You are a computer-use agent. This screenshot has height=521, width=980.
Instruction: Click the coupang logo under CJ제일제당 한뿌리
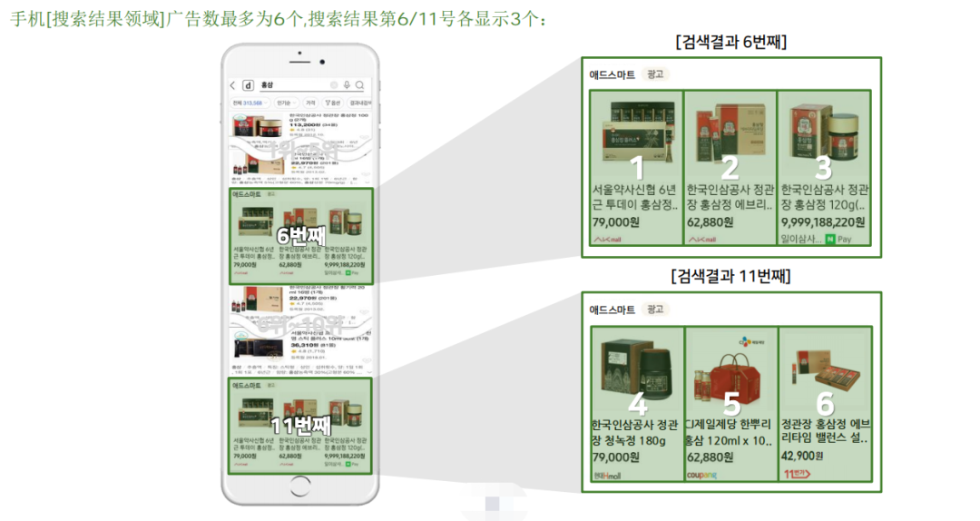pos(701,476)
